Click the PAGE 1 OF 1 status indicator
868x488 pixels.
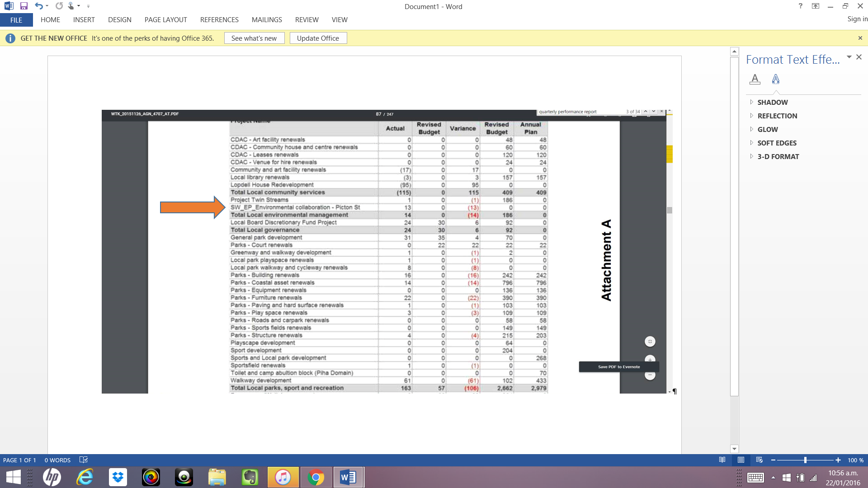coord(19,460)
